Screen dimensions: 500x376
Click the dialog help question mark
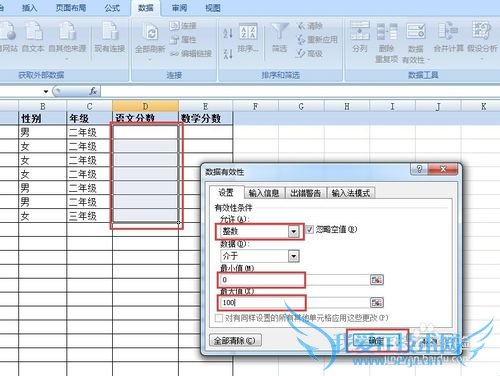[x=419, y=169]
